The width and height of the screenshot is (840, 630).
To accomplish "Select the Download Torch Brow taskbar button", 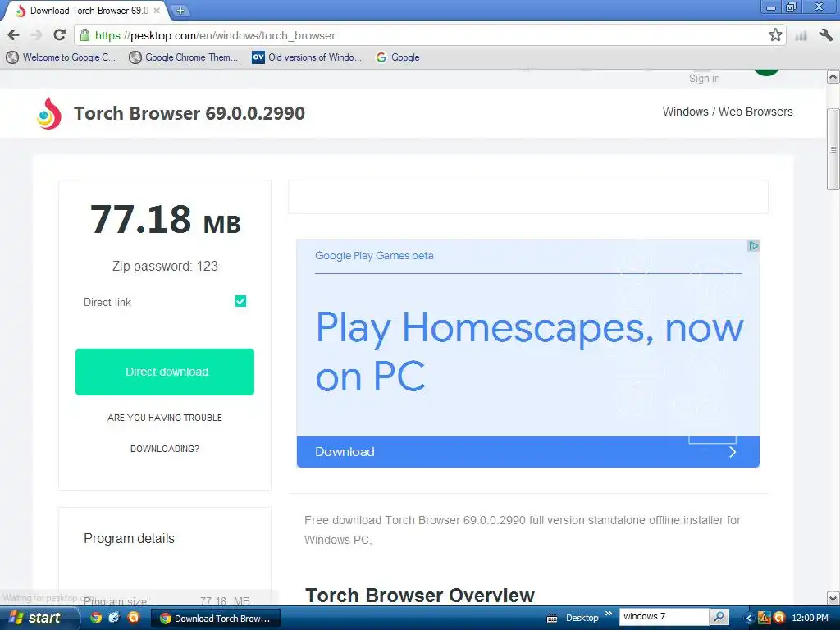I will 216,619.
